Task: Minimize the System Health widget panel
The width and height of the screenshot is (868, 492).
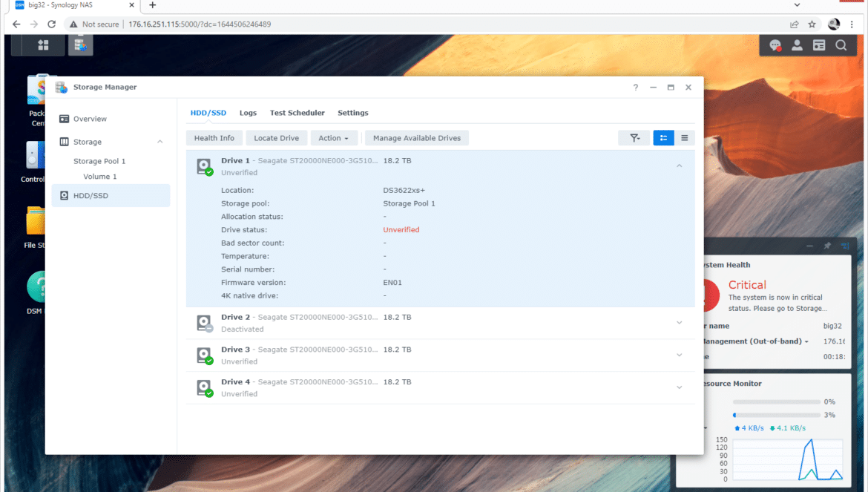Action: pyautogui.click(x=810, y=246)
